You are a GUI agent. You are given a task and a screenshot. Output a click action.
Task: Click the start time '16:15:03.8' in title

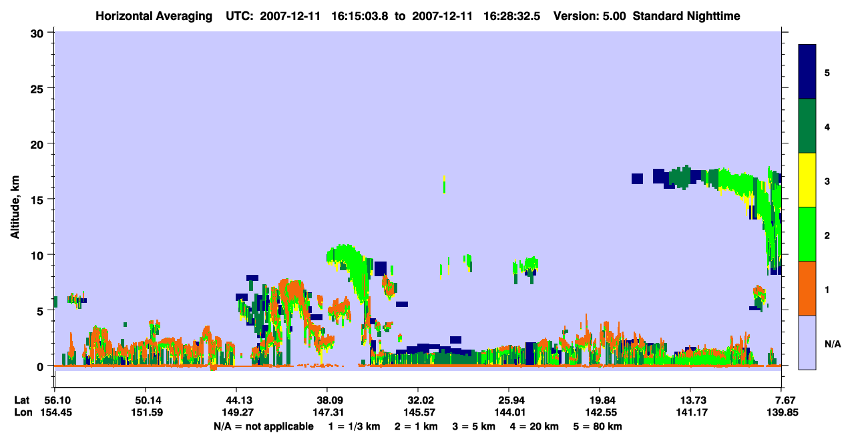tap(361, 15)
